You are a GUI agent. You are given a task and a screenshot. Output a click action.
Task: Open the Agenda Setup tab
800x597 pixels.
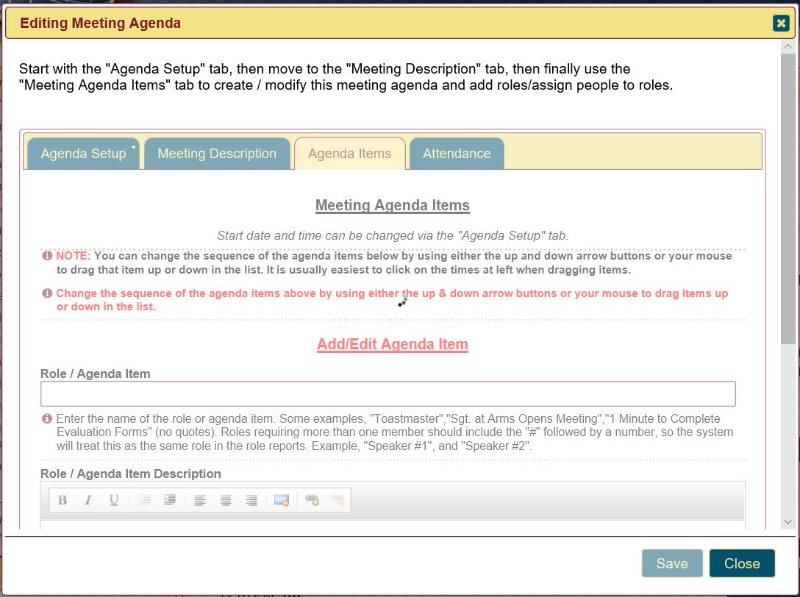pyautogui.click(x=83, y=154)
